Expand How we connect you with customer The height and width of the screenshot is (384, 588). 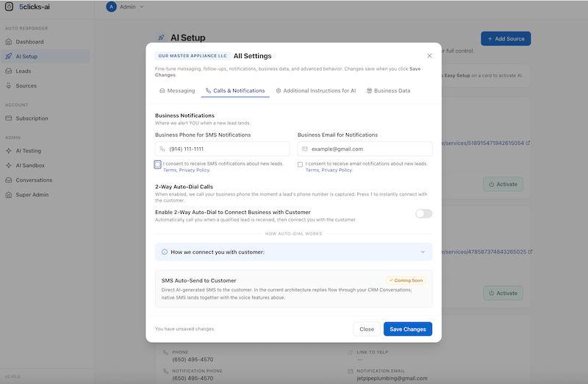[x=293, y=252]
